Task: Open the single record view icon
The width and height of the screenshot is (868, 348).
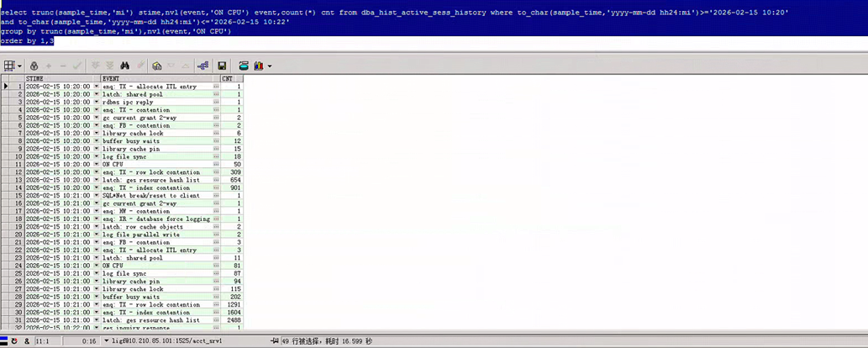Action: coord(156,66)
